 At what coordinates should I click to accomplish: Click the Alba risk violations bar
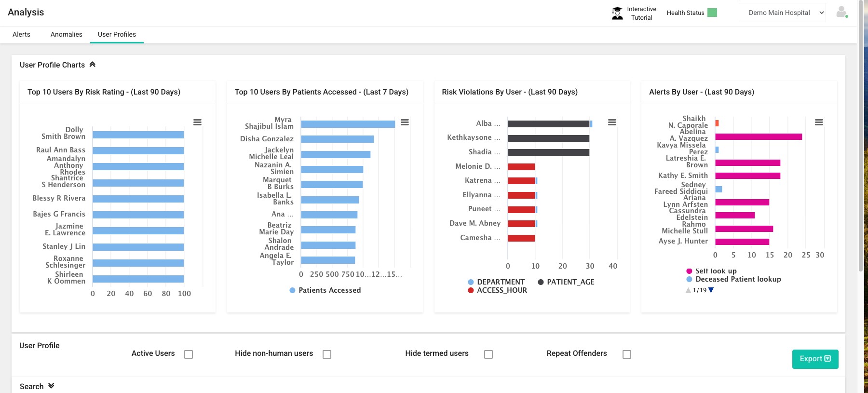point(549,124)
